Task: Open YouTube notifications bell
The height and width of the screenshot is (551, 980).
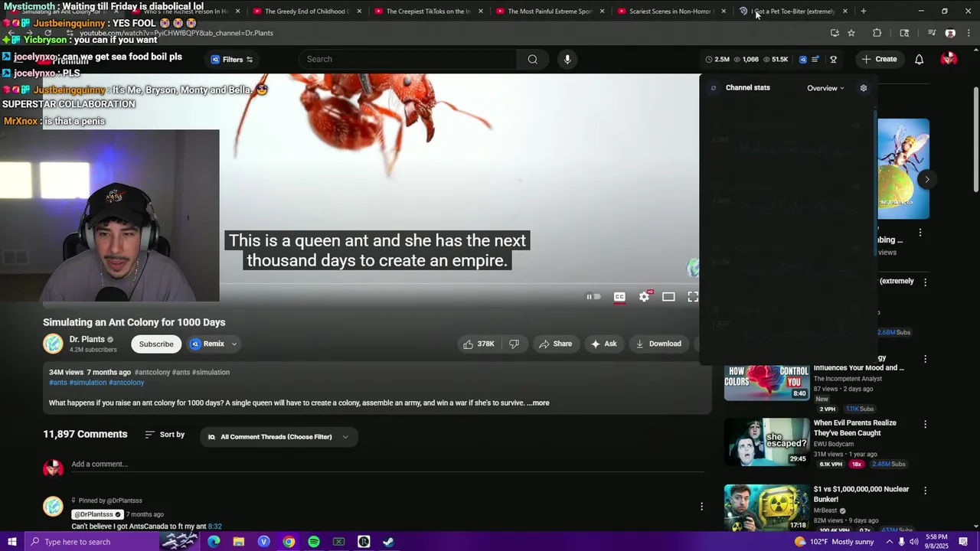Action: 919,59
